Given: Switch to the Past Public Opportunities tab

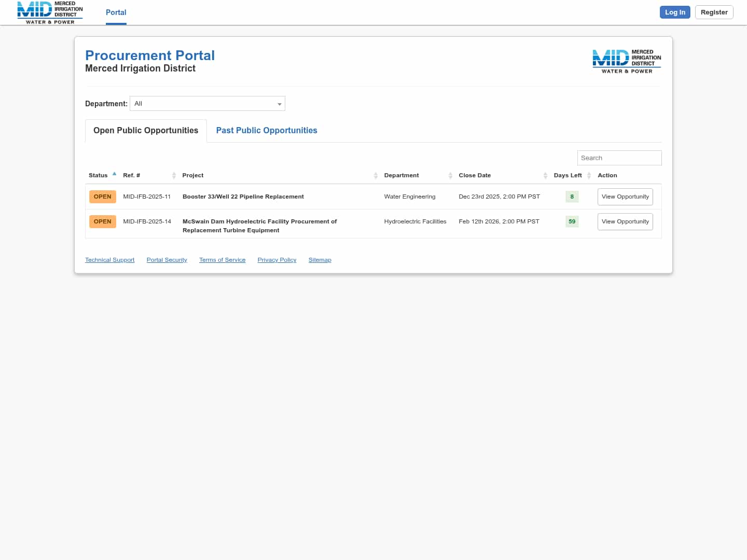Looking at the screenshot, I should click(x=267, y=130).
